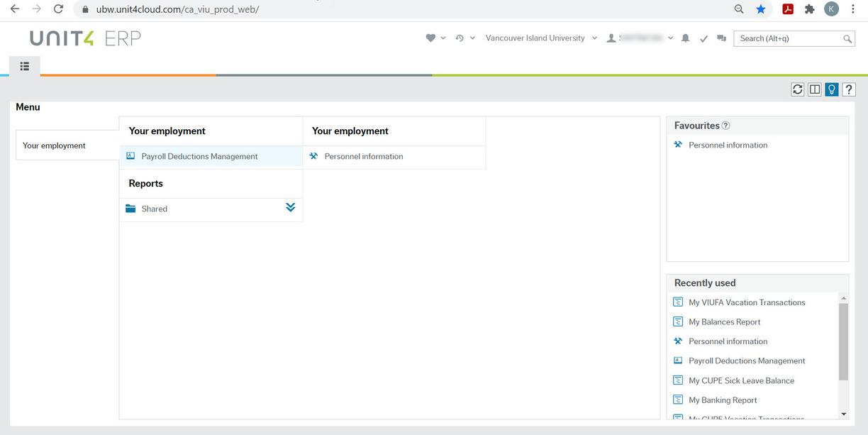Open the tasks checkmark icon
The image size is (868, 435).
[x=703, y=38]
